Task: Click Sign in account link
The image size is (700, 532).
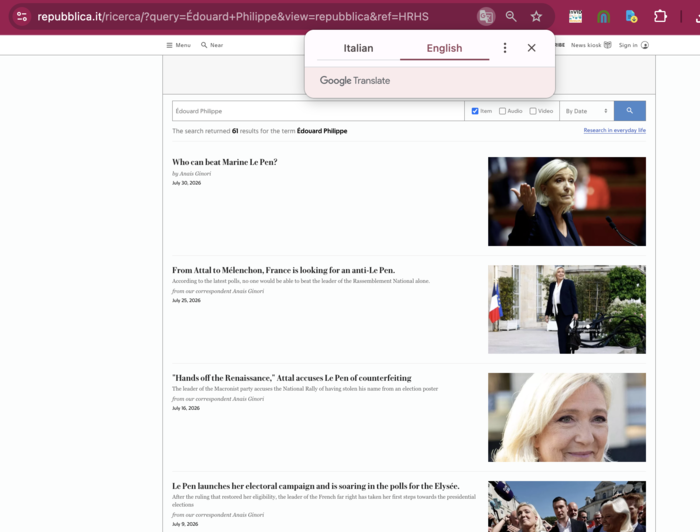Action: [633, 45]
